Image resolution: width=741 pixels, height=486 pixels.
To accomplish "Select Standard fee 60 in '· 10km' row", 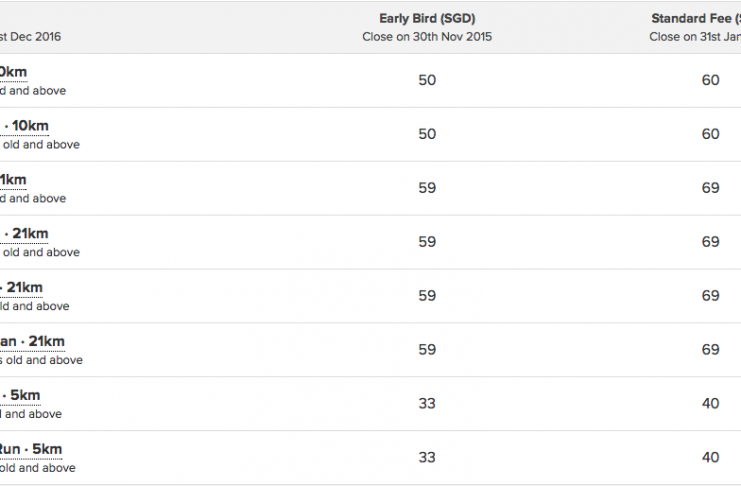I will [x=710, y=134].
